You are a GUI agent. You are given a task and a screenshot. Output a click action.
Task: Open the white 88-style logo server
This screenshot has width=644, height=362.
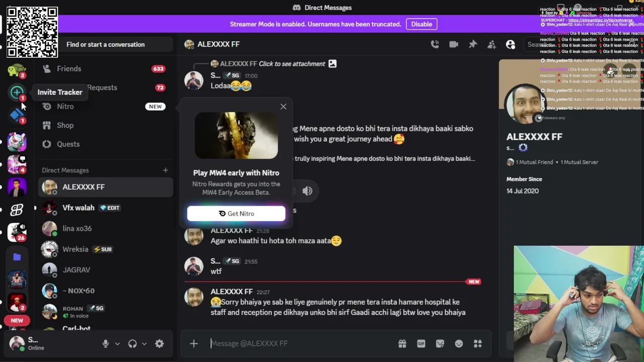point(17,209)
